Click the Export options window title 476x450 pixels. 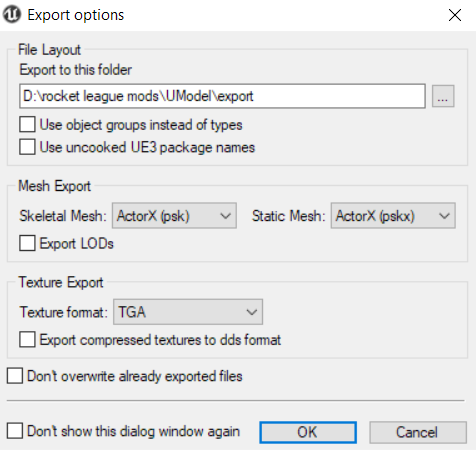tap(76, 15)
